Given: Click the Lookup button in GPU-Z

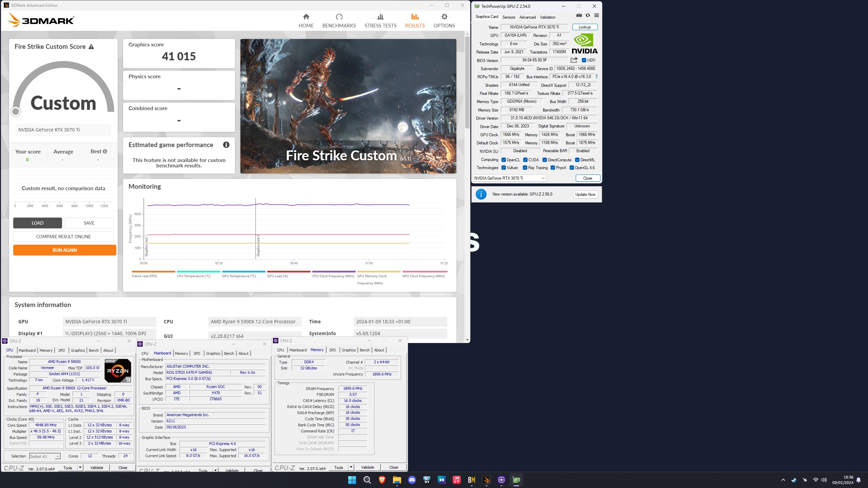Looking at the screenshot, I should [585, 27].
